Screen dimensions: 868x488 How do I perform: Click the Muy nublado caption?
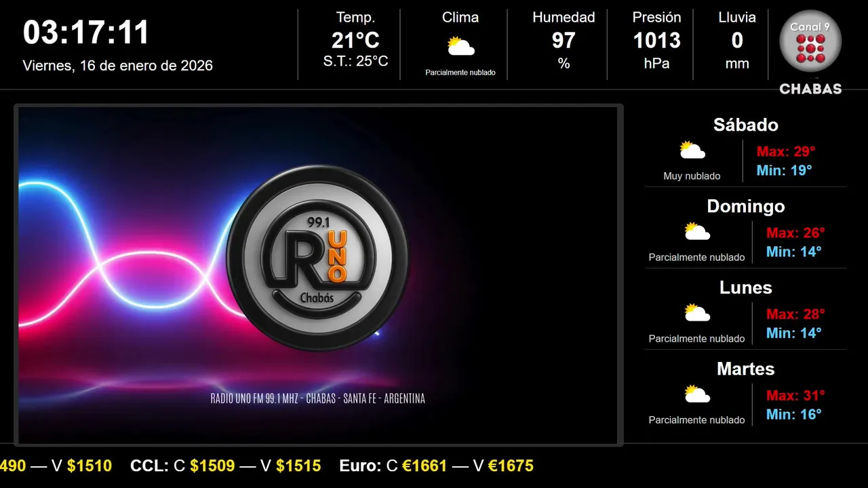[x=692, y=176]
